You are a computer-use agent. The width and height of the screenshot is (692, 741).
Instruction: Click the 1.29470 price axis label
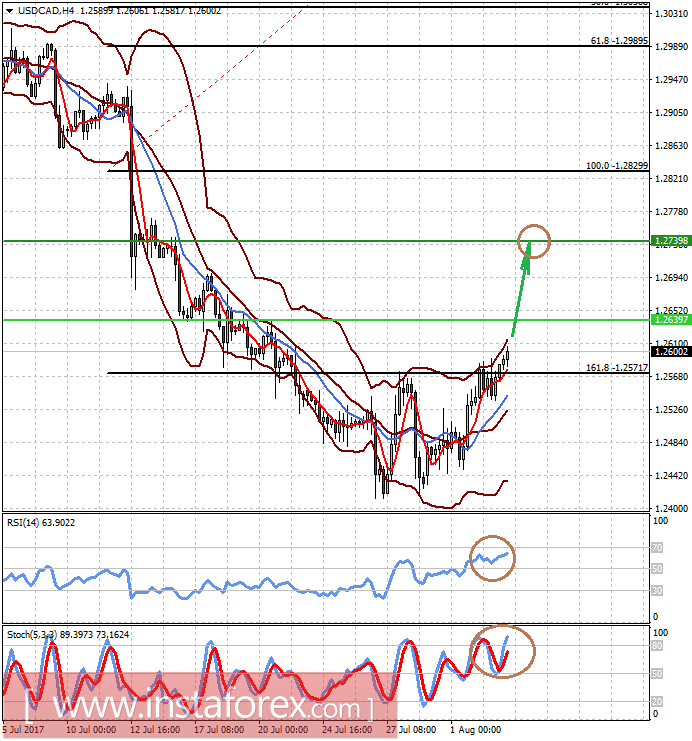click(671, 80)
